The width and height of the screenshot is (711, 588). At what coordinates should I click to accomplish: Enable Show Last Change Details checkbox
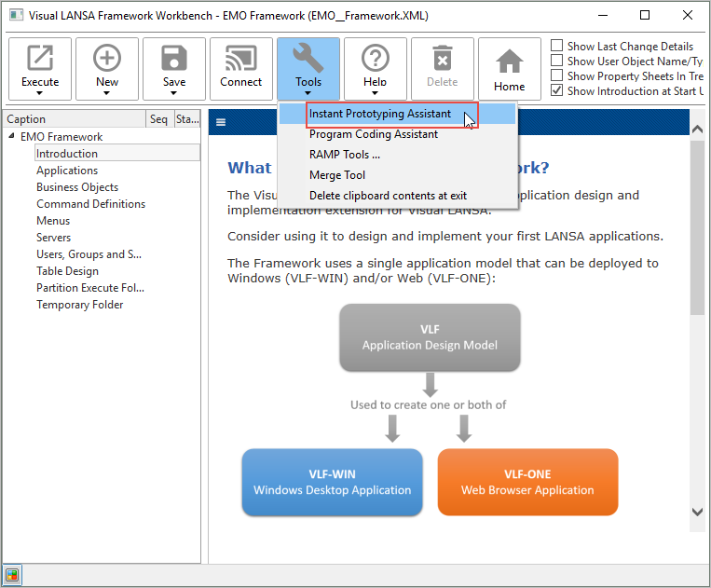[556, 46]
